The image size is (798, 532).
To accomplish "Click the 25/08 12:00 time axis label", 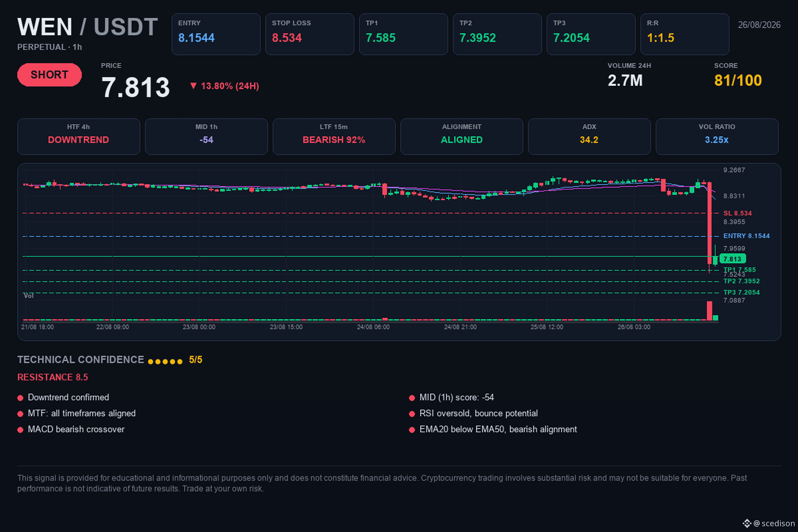I will 547,327.
